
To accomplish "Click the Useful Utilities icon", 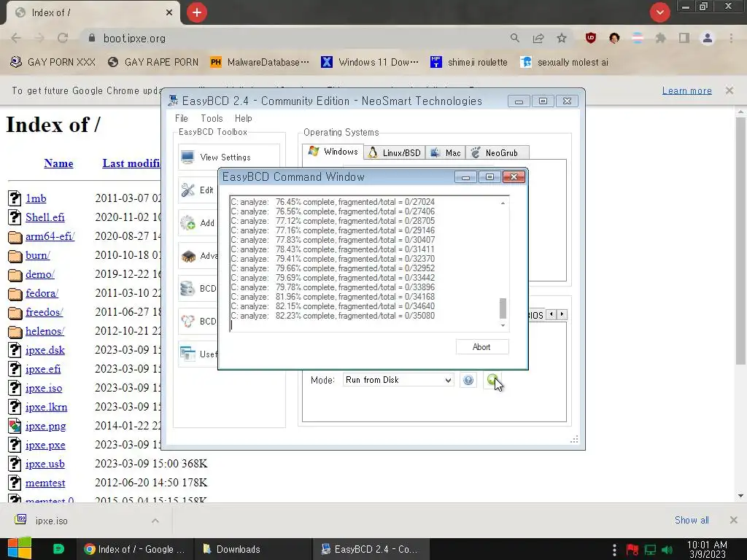I will (188, 354).
